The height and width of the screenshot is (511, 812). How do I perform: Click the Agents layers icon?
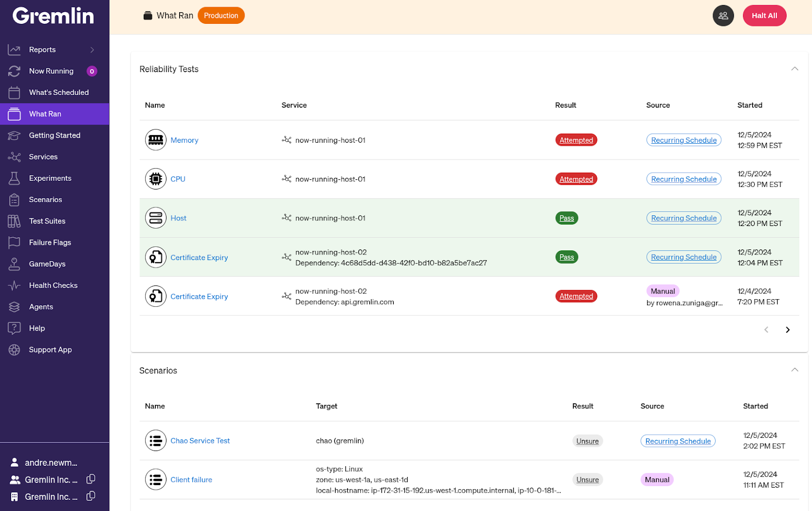tap(14, 307)
